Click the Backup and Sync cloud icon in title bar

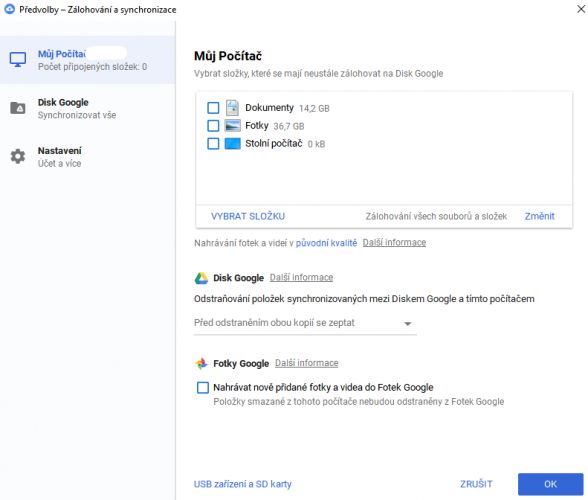9,9
